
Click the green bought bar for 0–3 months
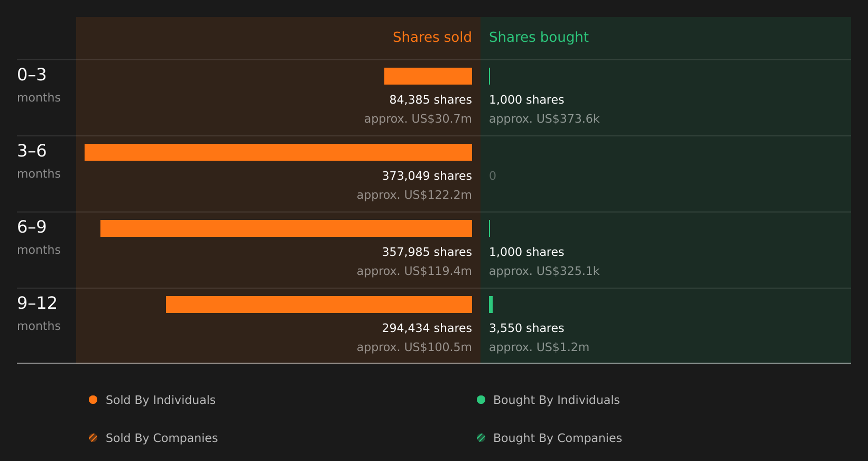point(490,76)
